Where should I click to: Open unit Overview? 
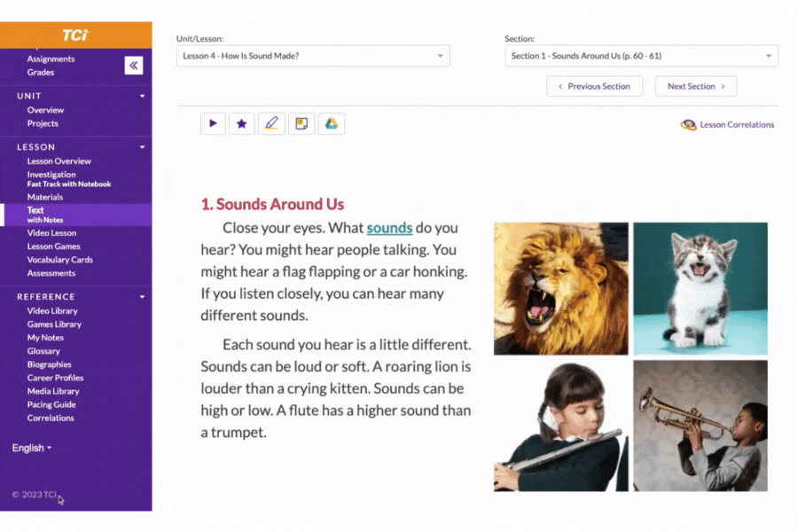(46, 110)
